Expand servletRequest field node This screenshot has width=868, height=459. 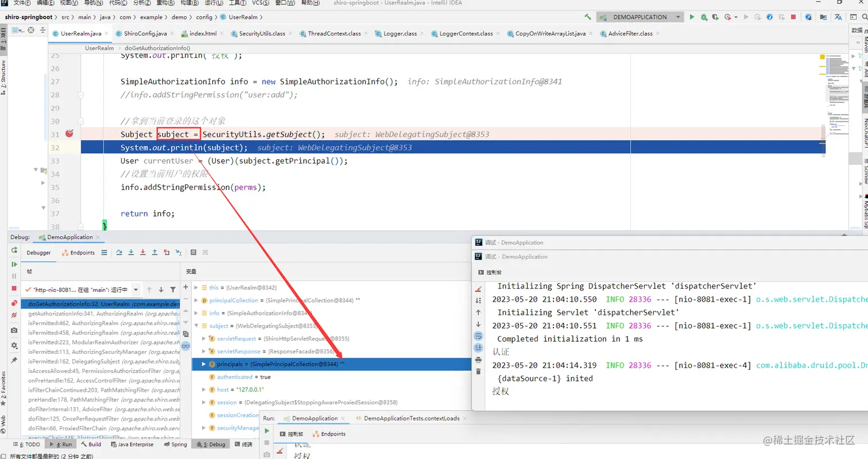point(204,338)
